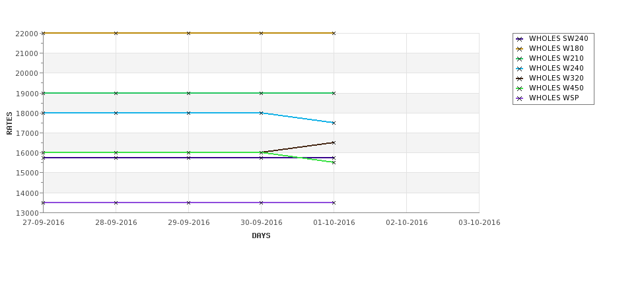
Task: Click W320 data point on 01-10-2016
Action: [334, 142]
